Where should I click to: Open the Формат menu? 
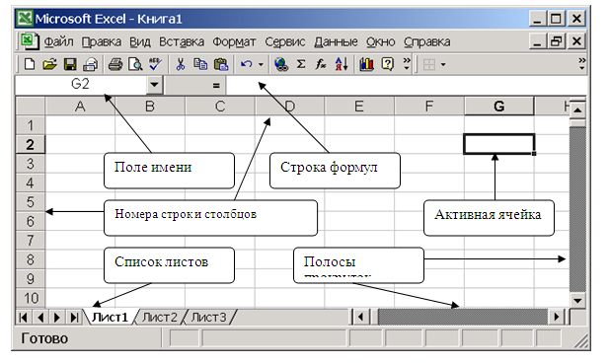(x=234, y=41)
